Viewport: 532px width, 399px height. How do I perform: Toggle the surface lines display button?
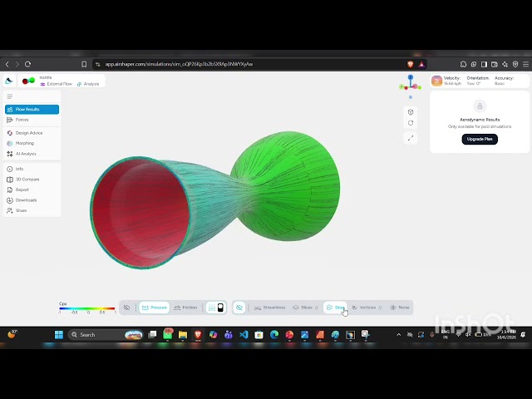(216, 308)
